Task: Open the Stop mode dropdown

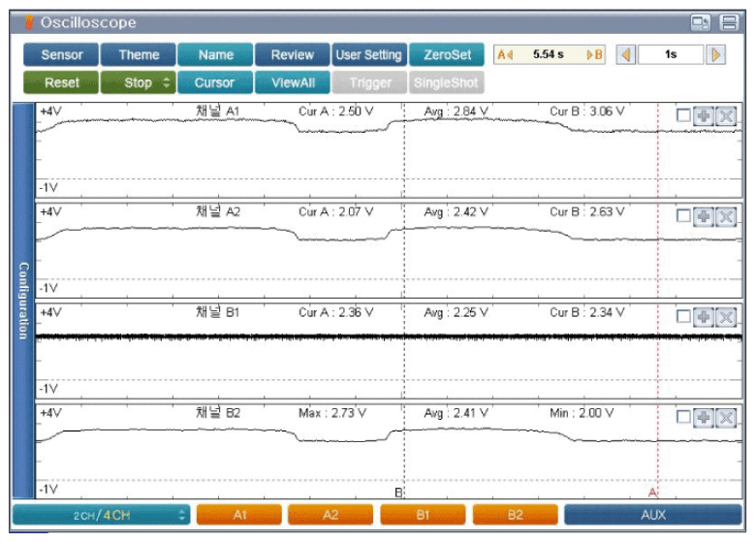Action: coord(139,82)
